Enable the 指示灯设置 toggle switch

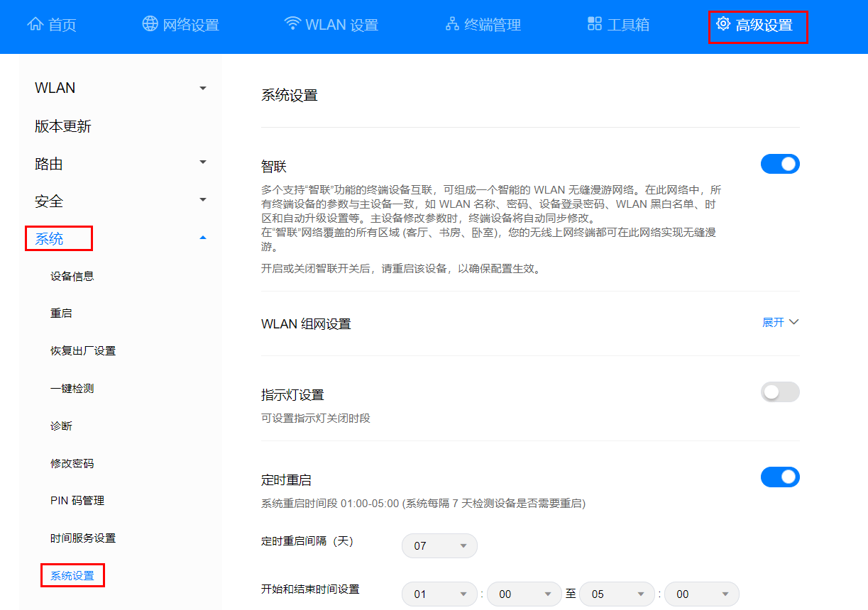click(x=779, y=392)
